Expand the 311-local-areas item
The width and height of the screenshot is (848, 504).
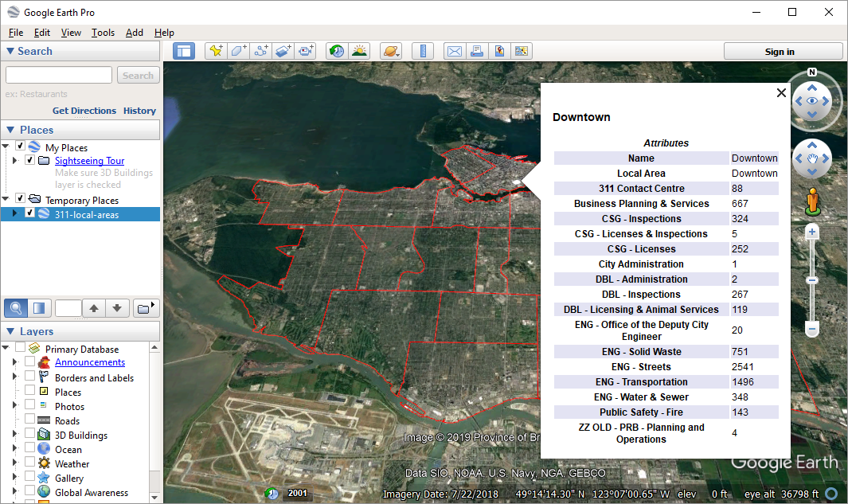pos(15,213)
